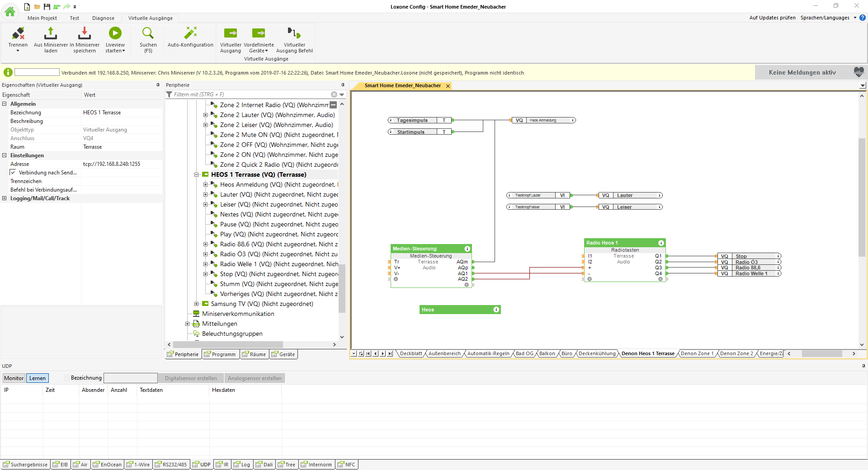Image resolution: width=868 pixels, height=470 pixels.
Task: Start Liveview with the play icon
Action: click(x=115, y=33)
